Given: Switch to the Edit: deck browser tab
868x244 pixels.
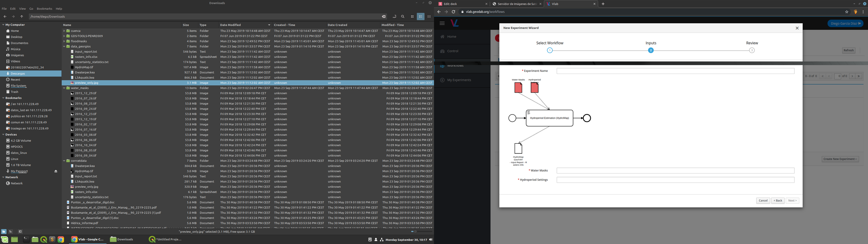Looking at the screenshot, I should click(462, 4).
